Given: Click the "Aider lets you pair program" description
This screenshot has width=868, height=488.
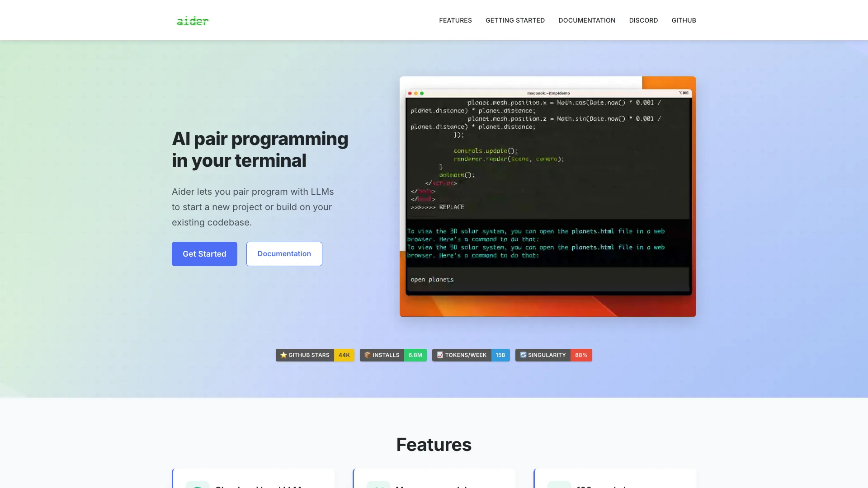Looking at the screenshot, I should point(253,207).
